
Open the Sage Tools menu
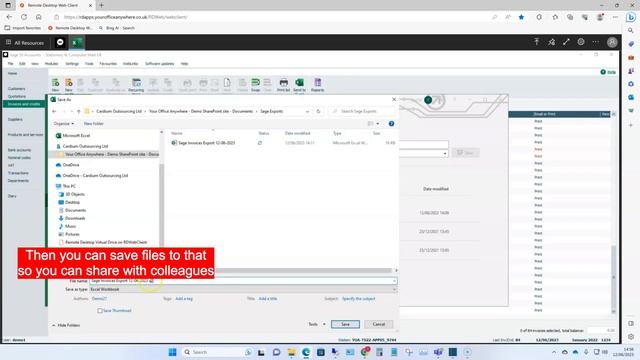point(89,64)
